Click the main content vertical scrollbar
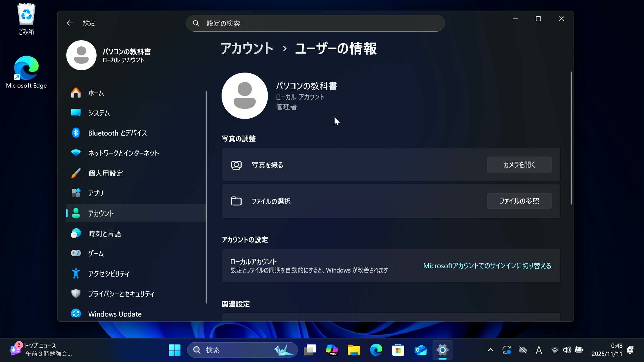The image size is (644, 362). point(571,138)
